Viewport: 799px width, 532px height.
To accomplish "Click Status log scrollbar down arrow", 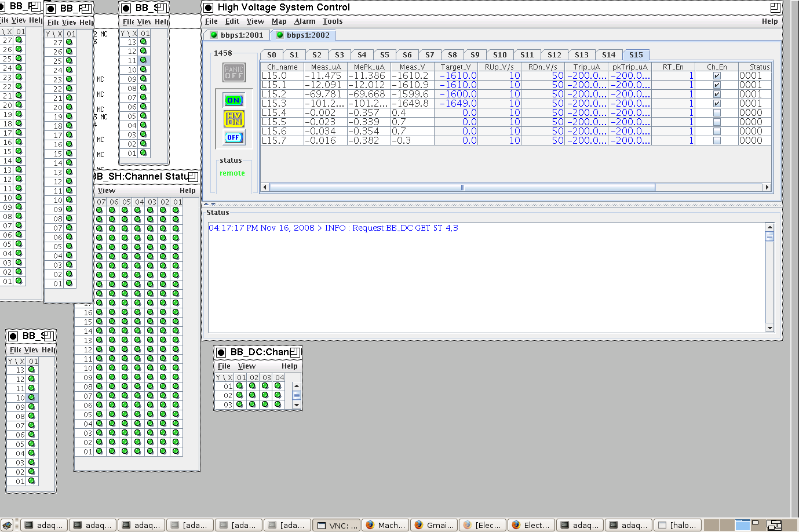I will pyautogui.click(x=769, y=328).
